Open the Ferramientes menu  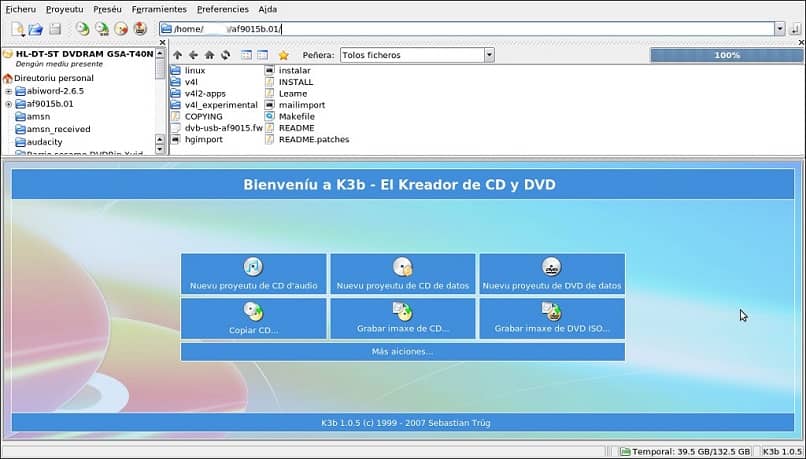tap(159, 9)
